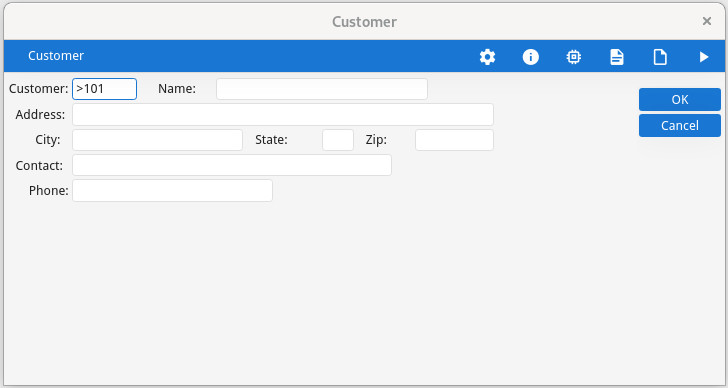Focus the Customer field containing >101
The image size is (728, 388).
pos(104,89)
